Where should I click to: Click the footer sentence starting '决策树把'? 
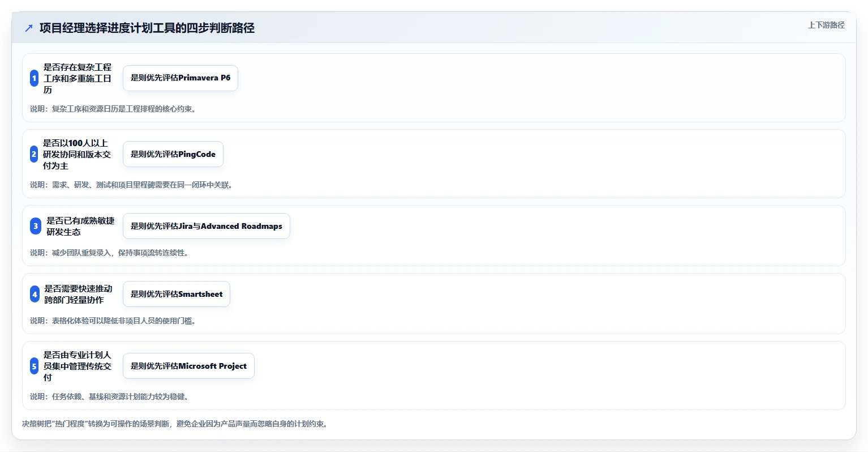[175, 424]
